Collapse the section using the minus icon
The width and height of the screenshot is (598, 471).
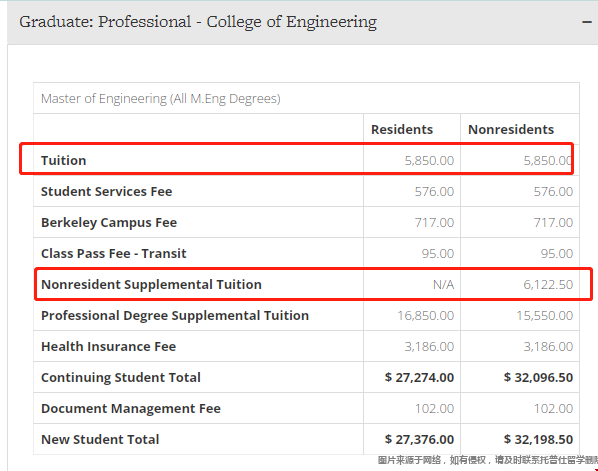(587, 22)
